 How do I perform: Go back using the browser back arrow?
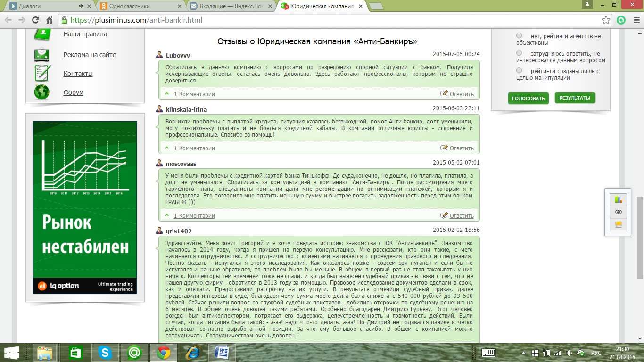point(8,20)
